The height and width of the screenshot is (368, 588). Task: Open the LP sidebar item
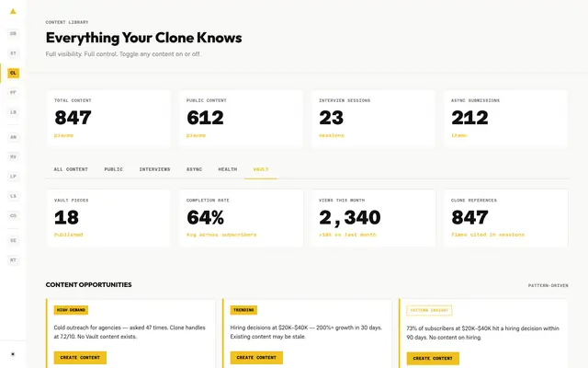13,176
